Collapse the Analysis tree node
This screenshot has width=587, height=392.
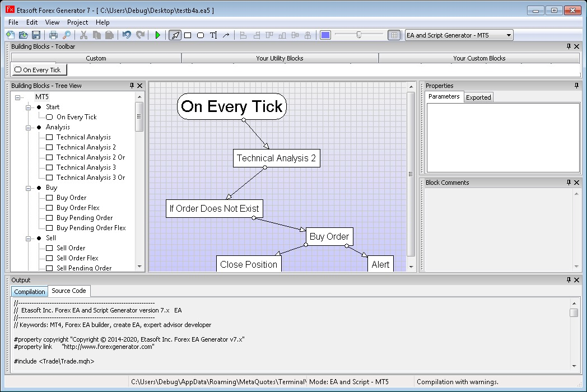[28, 127]
